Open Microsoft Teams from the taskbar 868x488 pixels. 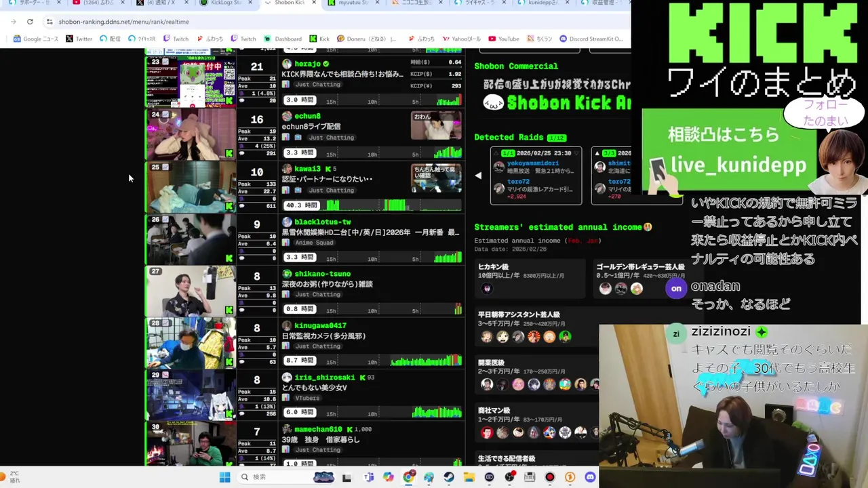(368, 477)
